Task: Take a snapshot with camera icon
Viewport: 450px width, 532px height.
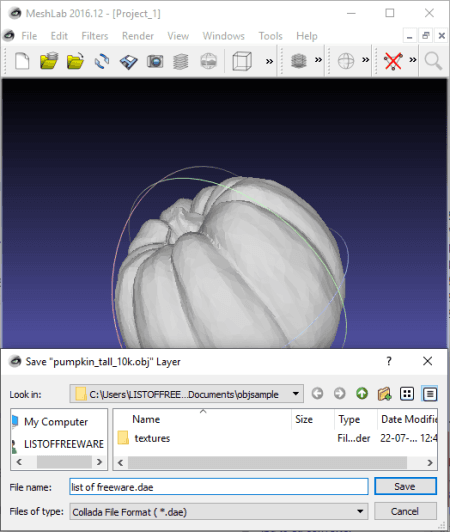Action: [x=155, y=62]
